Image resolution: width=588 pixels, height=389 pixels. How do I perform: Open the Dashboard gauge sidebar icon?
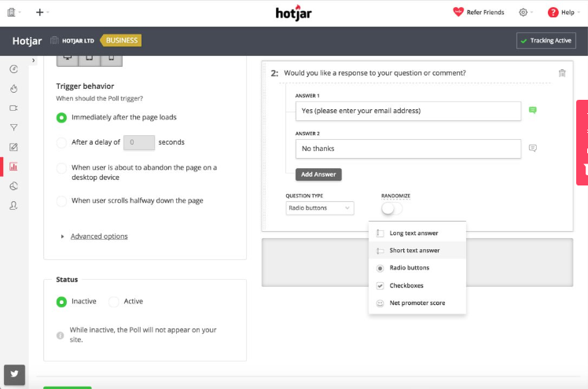pyautogui.click(x=13, y=69)
